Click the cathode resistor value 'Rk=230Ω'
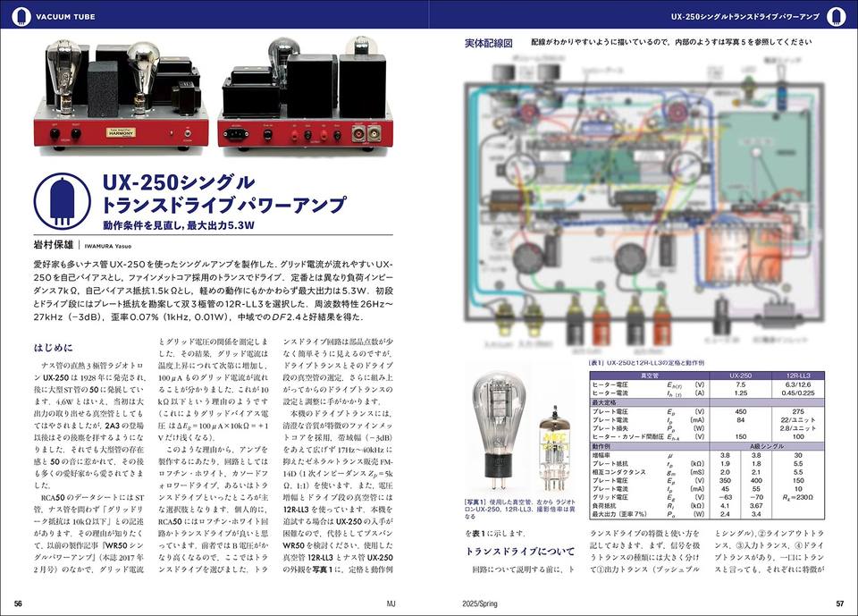The width and height of the screenshot is (858, 616). (798, 497)
